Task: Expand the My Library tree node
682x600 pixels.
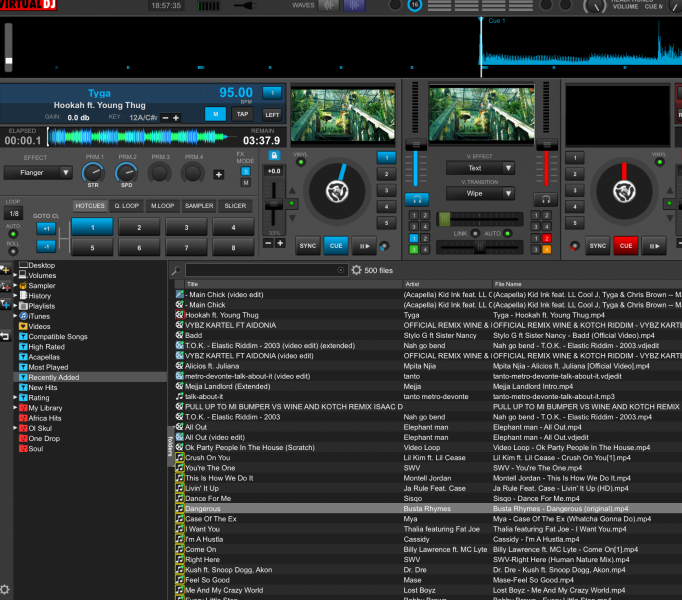Action: (x=15, y=408)
